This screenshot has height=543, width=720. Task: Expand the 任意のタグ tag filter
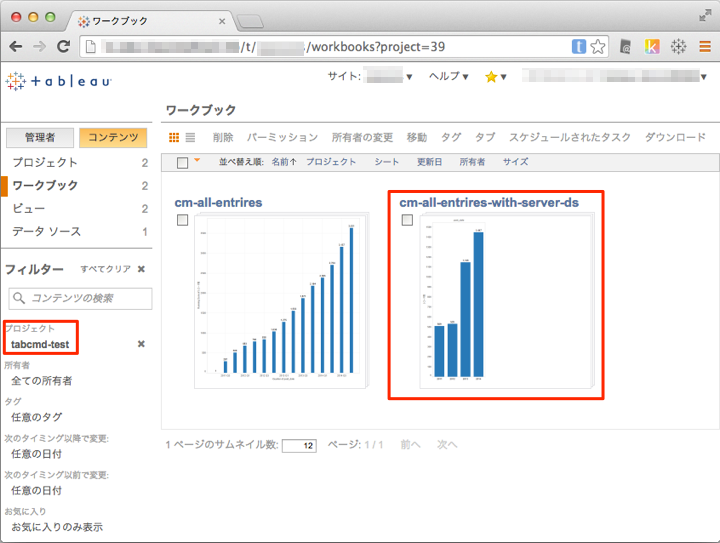click(x=36, y=417)
